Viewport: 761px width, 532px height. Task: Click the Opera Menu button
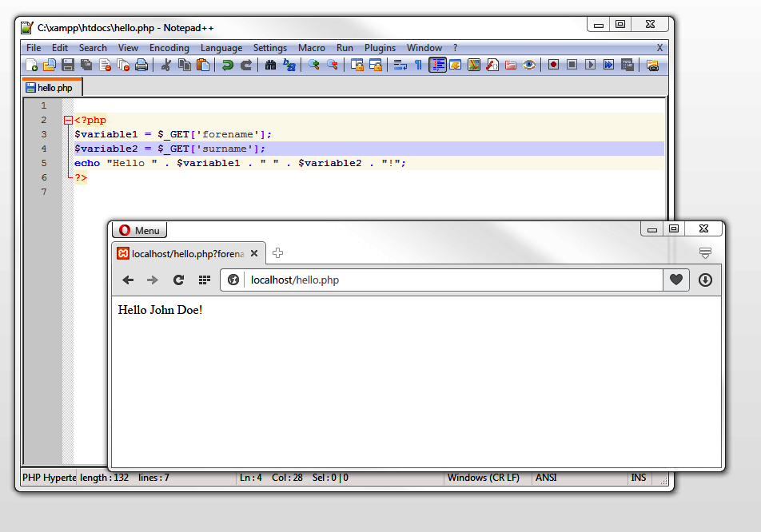point(139,230)
